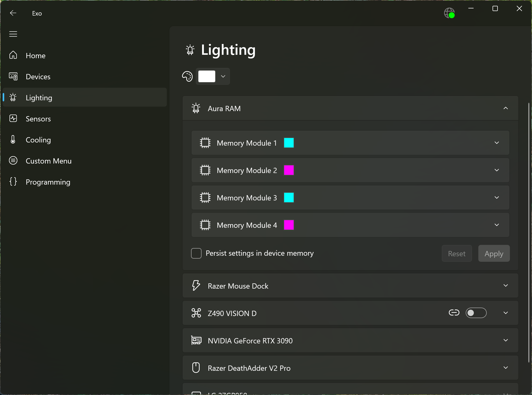The width and height of the screenshot is (532, 395).
Task: Click the Programming section icon
Action: (13, 182)
